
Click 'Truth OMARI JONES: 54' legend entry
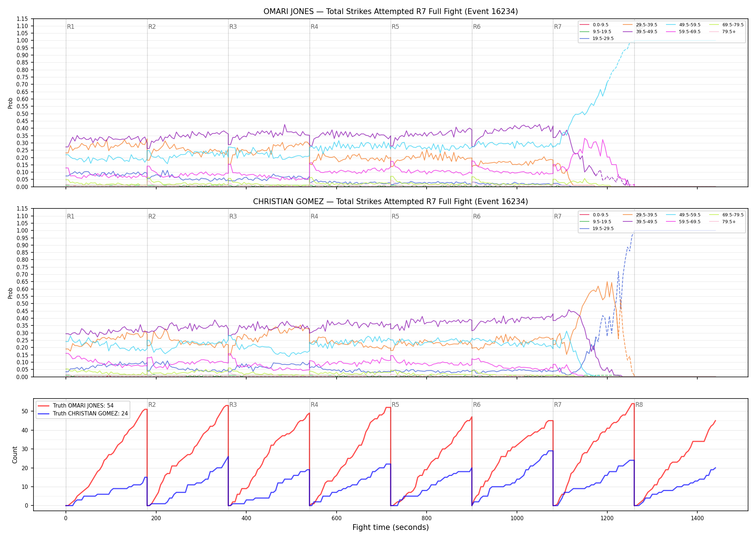(x=76, y=406)
